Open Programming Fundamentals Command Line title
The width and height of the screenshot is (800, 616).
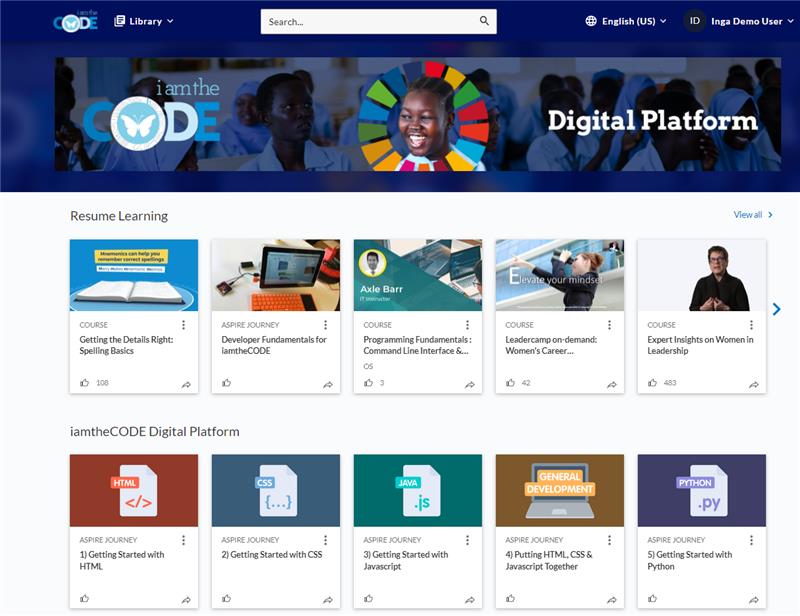click(x=417, y=345)
